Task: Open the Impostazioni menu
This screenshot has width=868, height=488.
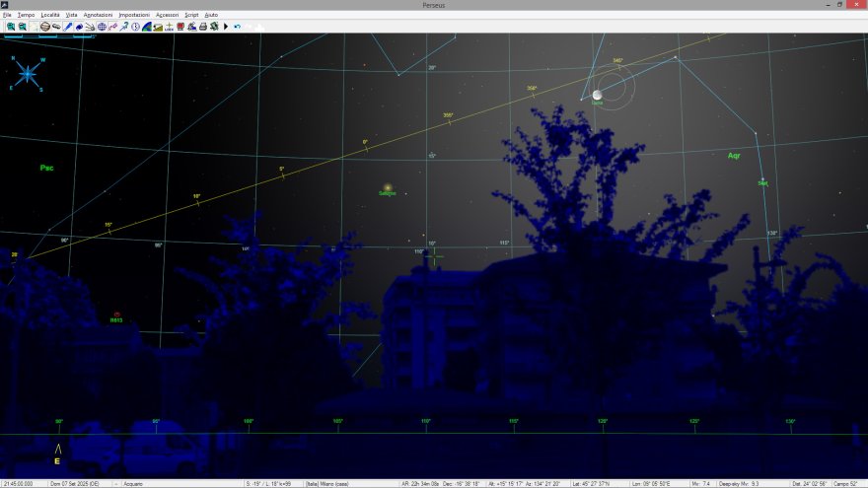Action: pyautogui.click(x=134, y=16)
